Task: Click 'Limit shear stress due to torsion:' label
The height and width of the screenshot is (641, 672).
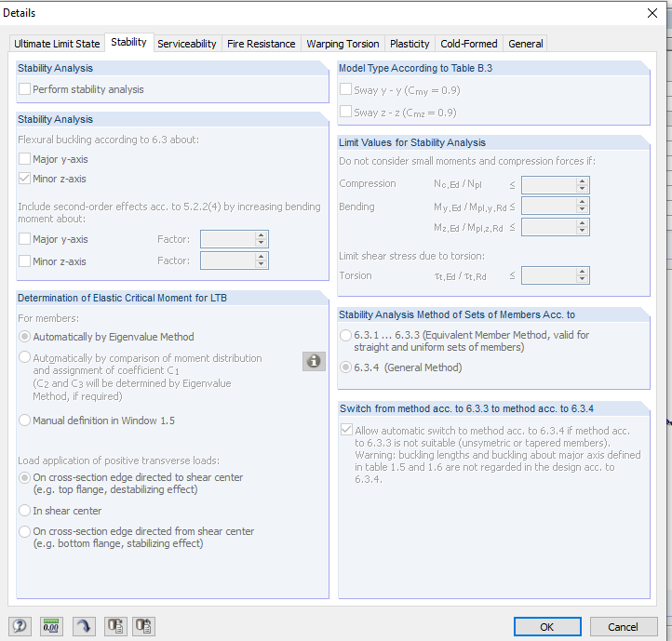Action: coord(412,256)
